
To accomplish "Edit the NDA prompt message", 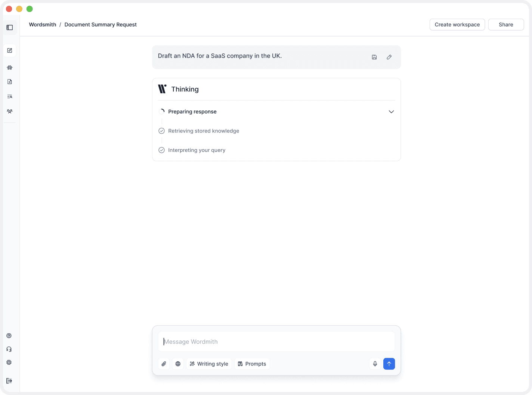I will [x=389, y=57].
